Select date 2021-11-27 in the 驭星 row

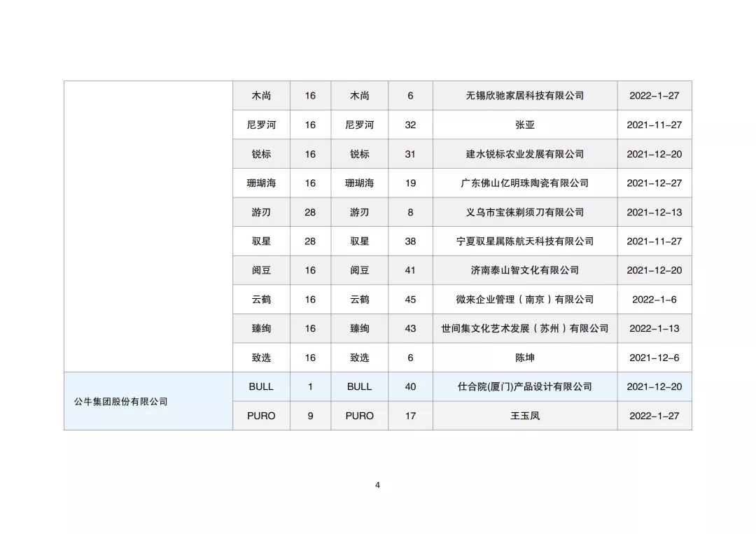tap(654, 241)
